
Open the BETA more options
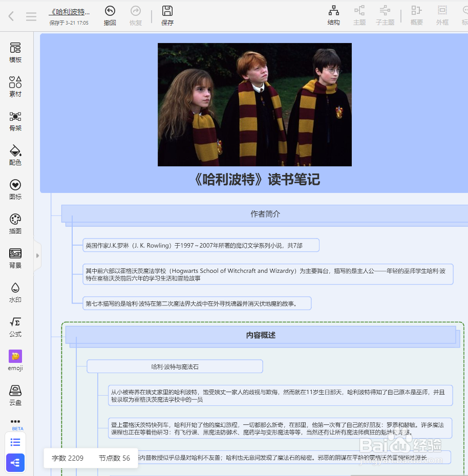(x=15, y=424)
